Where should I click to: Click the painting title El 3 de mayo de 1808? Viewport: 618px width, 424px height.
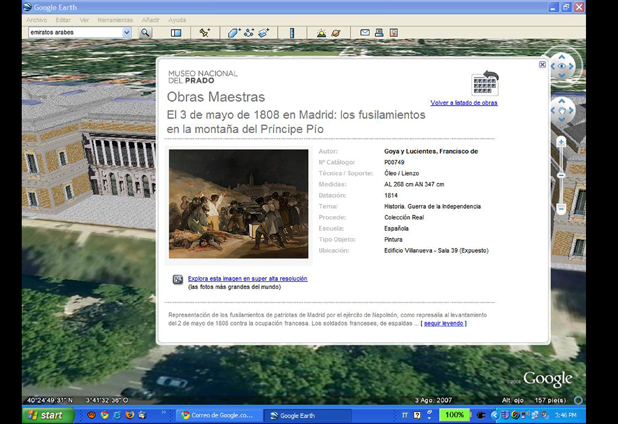point(296,122)
